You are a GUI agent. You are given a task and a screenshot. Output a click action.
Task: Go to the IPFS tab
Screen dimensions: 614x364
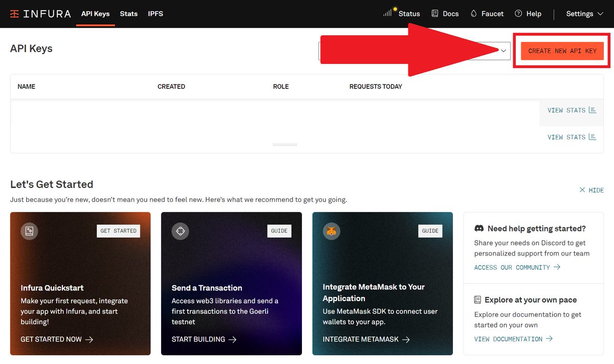156,14
